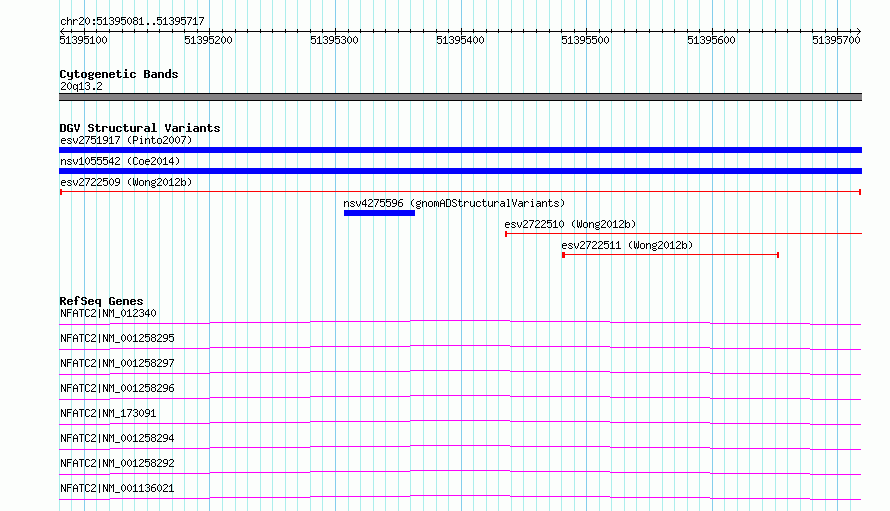The width and height of the screenshot is (890, 511).
Task: Select transcript NFATC2|NM_001258292
Action: [117, 463]
